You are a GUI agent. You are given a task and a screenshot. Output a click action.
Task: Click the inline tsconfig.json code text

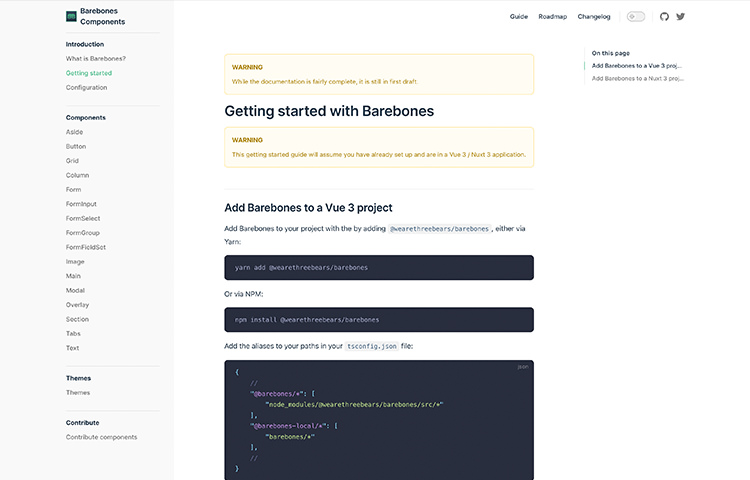coord(372,346)
